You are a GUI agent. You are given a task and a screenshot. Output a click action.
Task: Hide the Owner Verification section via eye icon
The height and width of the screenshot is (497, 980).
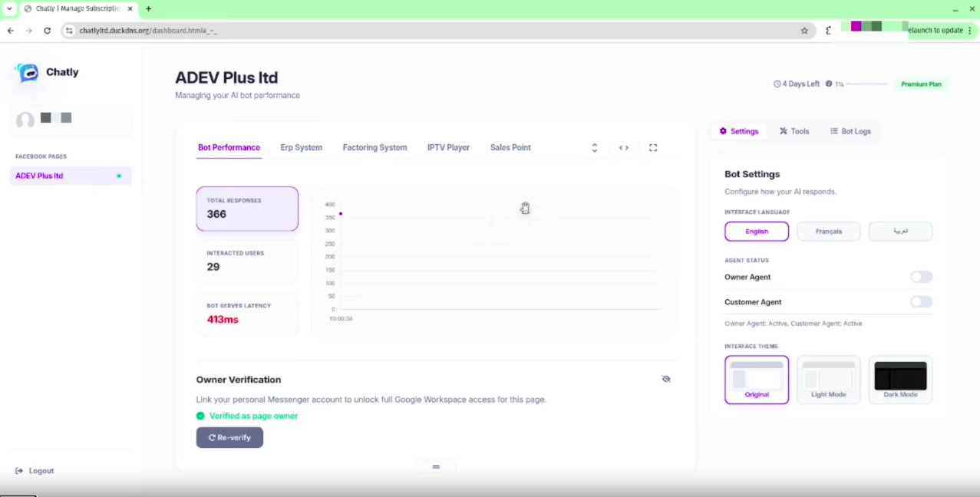(666, 379)
